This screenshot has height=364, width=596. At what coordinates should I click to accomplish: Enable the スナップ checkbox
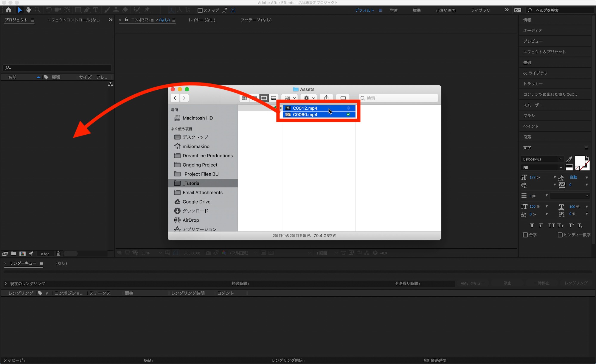pos(200,10)
